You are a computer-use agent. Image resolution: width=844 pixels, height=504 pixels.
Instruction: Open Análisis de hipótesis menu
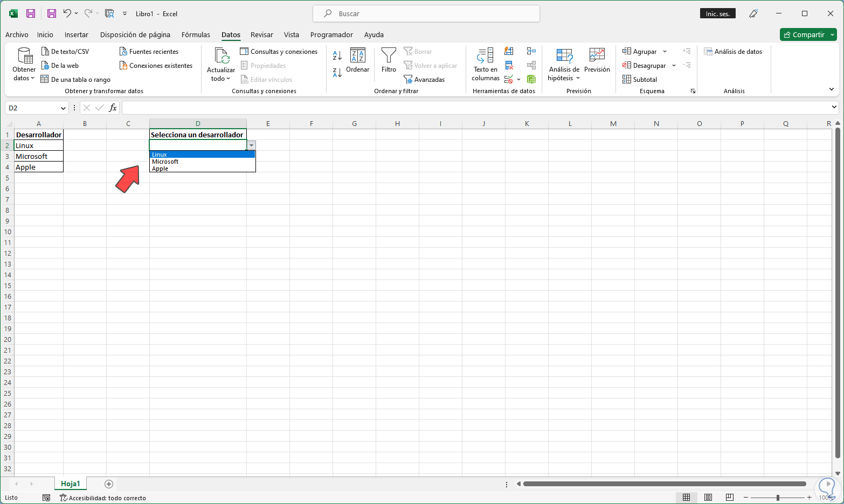tap(564, 65)
